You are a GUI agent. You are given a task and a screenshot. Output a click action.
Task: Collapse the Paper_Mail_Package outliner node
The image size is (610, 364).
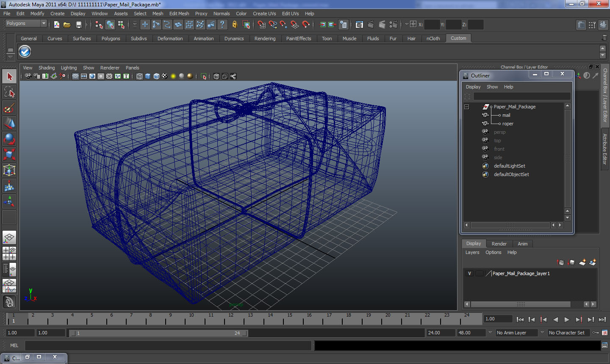pyautogui.click(x=467, y=107)
